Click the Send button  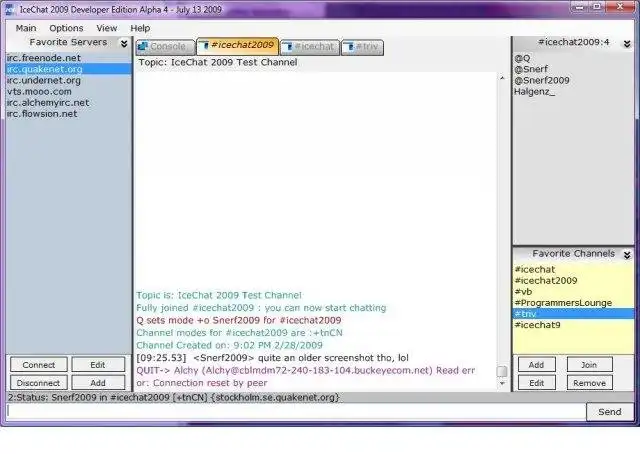click(610, 412)
